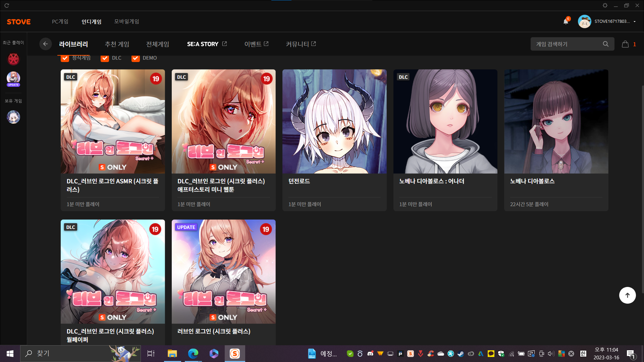Viewport: 644px width, 362px height.
Task: Uncheck the 정식게임 filter checkbox
Action: pos(65,58)
